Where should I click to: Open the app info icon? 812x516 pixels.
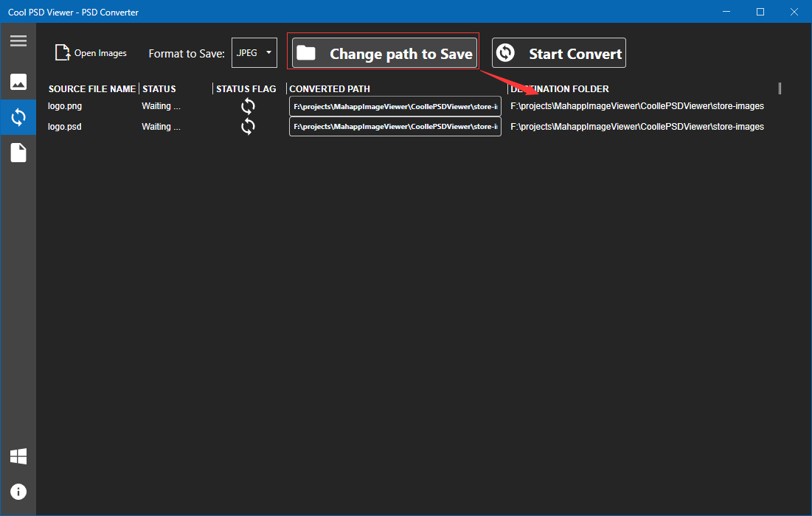pyautogui.click(x=18, y=492)
